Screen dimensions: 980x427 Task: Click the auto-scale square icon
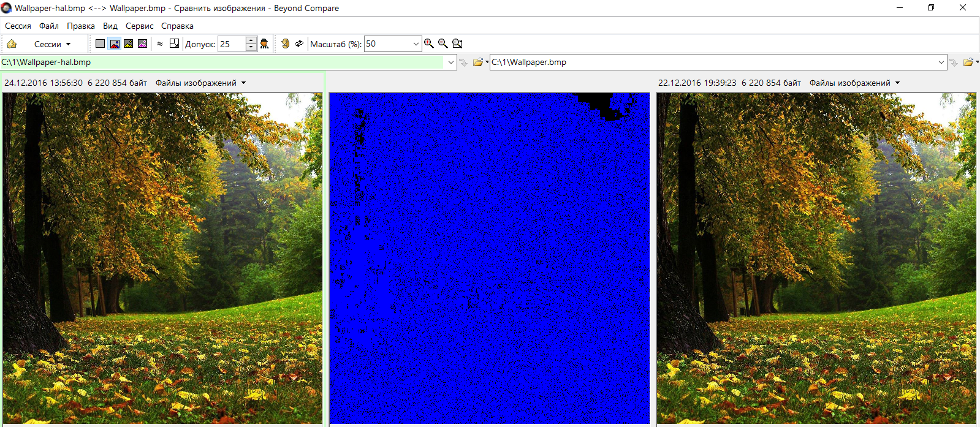[x=175, y=43]
